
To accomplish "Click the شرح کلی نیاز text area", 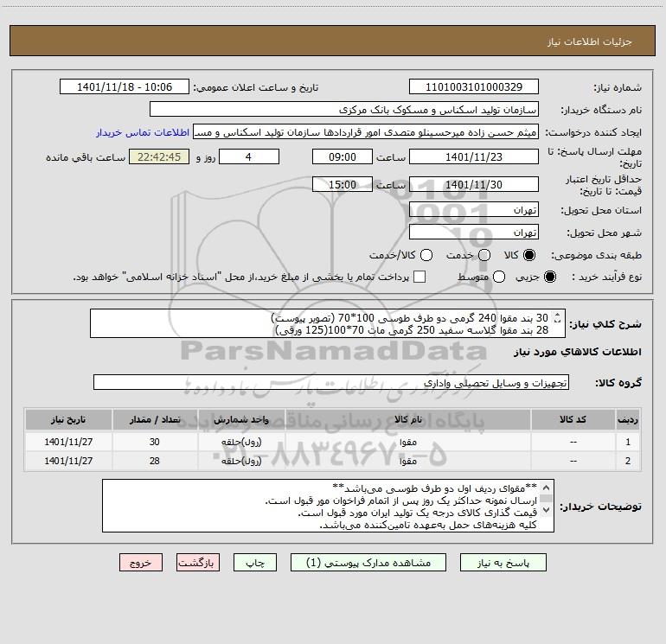I will [x=328, y=323].
